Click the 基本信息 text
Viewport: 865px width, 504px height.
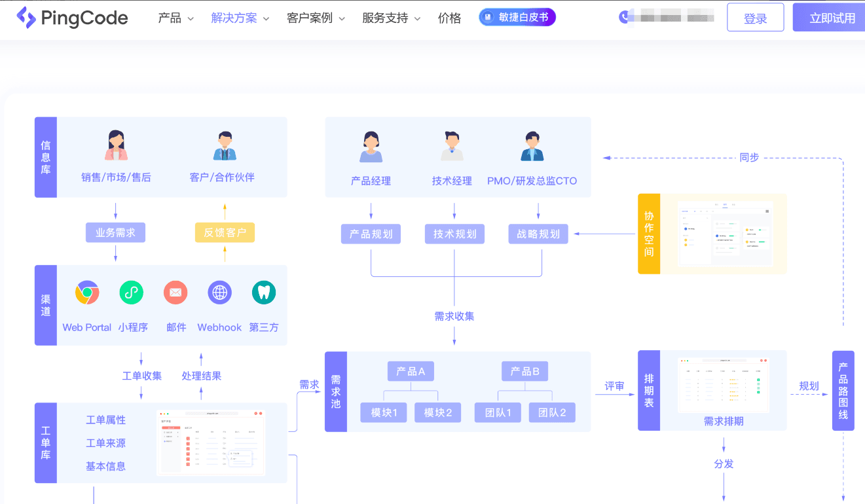coord(105,466)
